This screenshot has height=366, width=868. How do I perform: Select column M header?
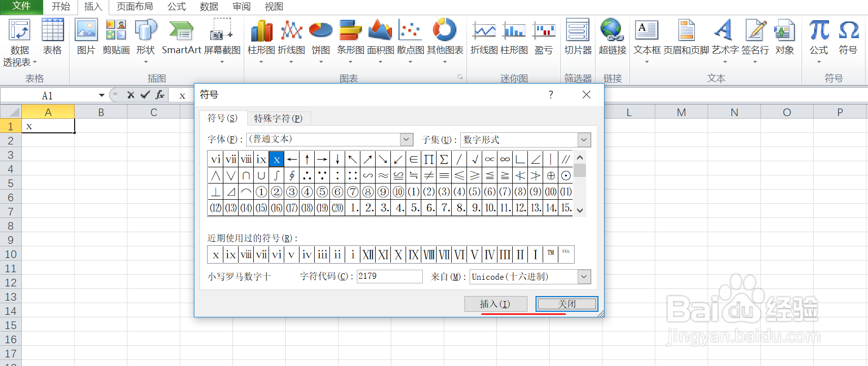[x=681, y=112]
